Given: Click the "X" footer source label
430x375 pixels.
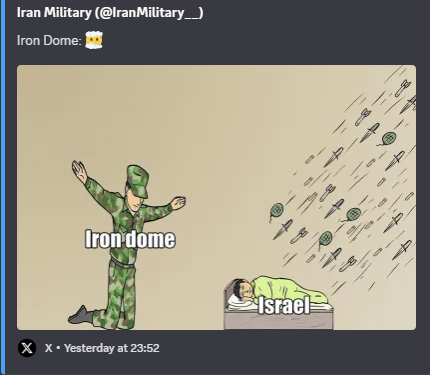Looking at the screenshot, I should point(49,348).
